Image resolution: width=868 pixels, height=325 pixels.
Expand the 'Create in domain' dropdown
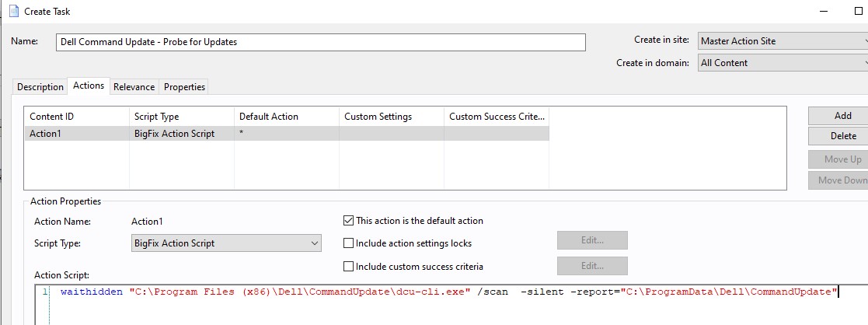click(782, 63)
